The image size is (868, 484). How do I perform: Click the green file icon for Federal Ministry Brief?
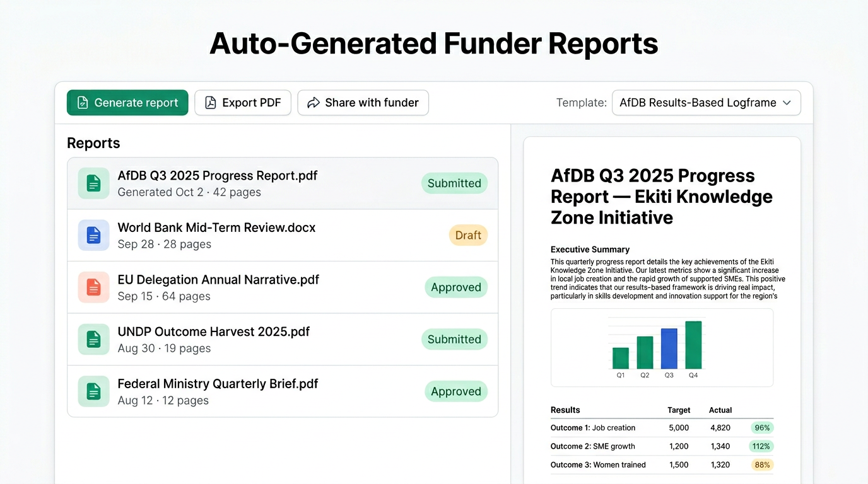click(x=93, y=391)
